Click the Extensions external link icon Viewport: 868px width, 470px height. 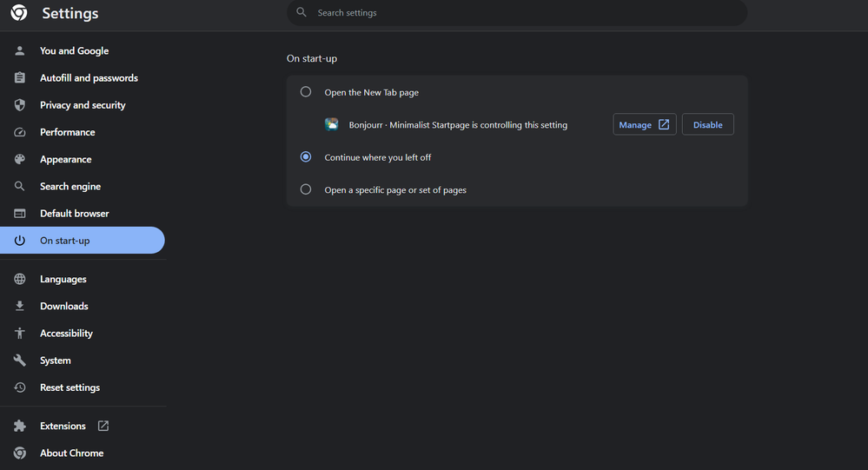103,426
